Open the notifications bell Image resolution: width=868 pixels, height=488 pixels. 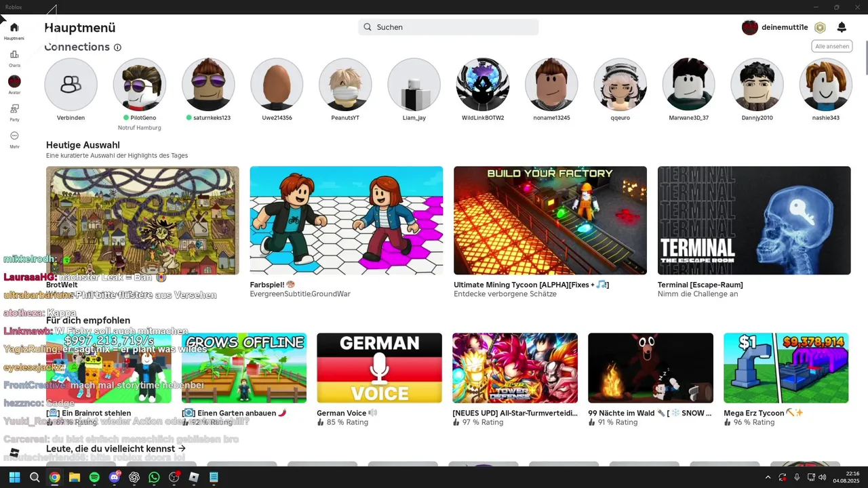pyautogui.click(x=842, y=27)
